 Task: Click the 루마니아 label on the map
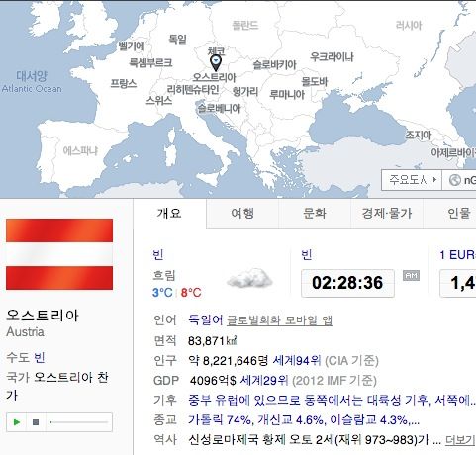[287, 95]
